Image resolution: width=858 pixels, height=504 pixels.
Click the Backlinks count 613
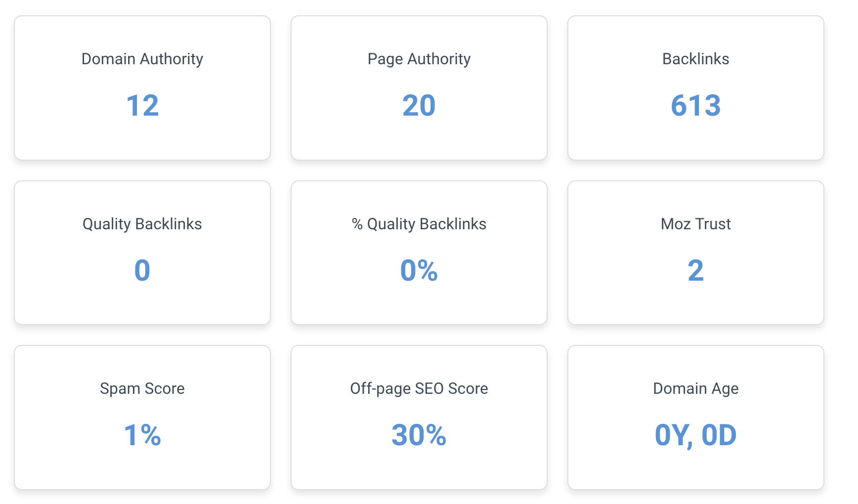click(x=696, y=106)
